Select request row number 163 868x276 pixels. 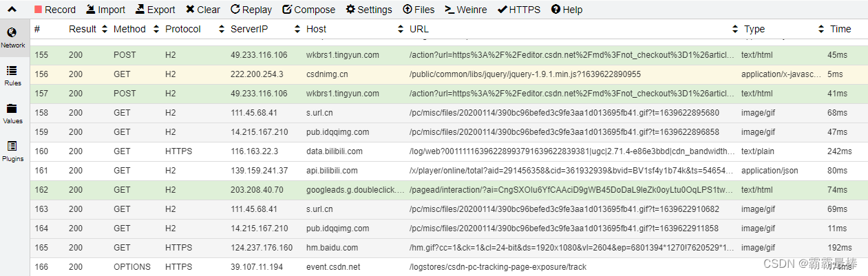[x=449, y=209]
